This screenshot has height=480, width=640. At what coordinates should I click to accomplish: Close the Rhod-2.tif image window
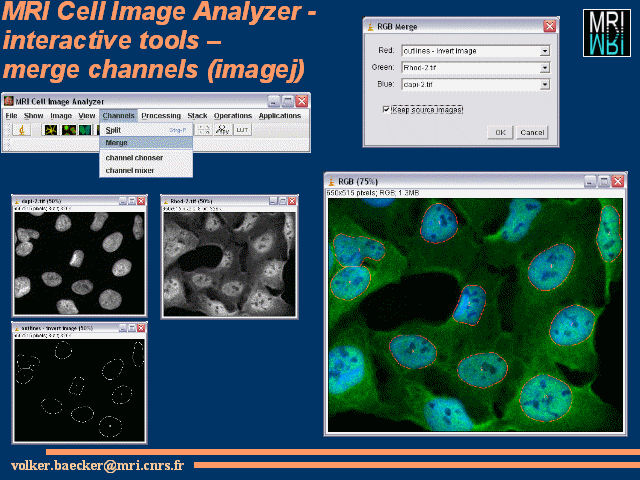coord(292,201)
